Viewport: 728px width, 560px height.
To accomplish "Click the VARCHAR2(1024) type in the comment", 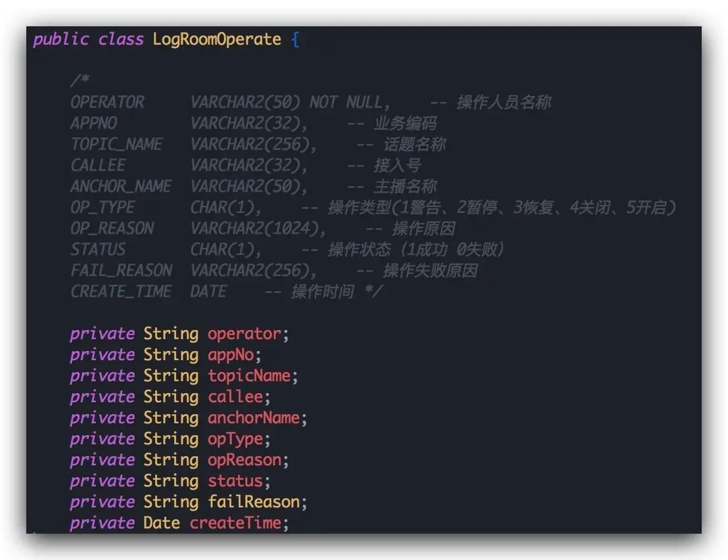I will click(x=258, y=229).
